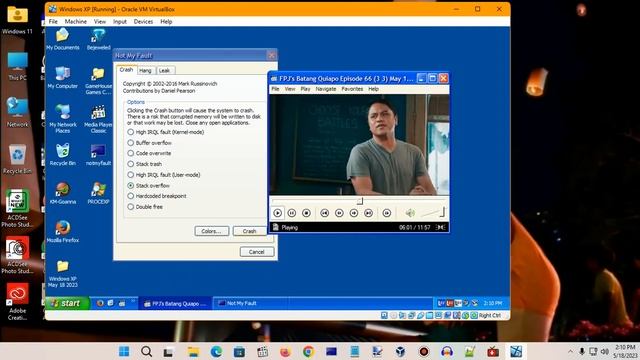Show hidden tray icons chevron
The height and width of the screenshot is (360, 640).
(570, 351)
